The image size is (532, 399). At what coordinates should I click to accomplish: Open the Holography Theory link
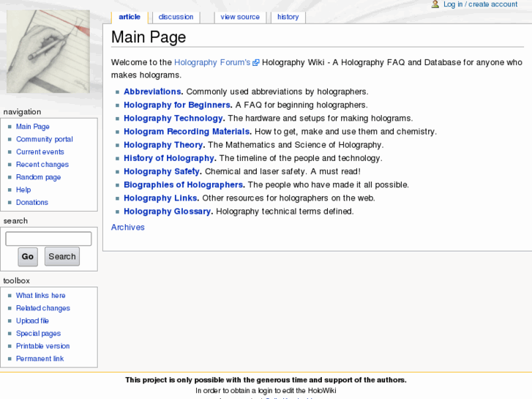163,145
